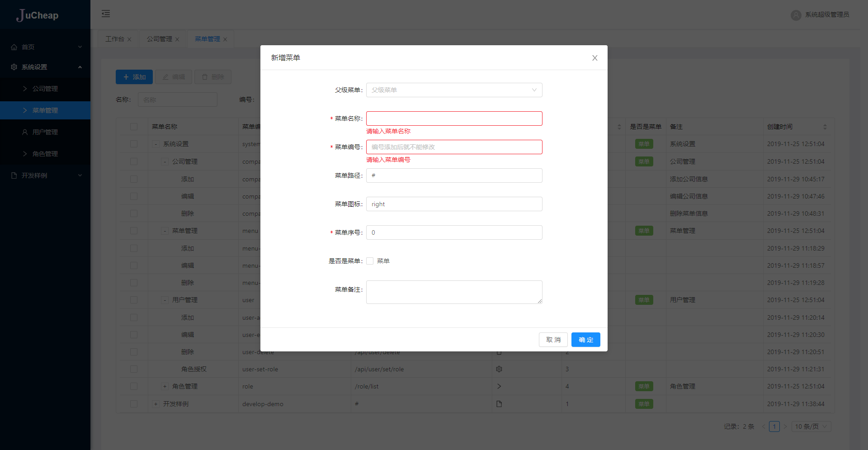Expand the 角色管理 tree row

click(x=165, y=386)
